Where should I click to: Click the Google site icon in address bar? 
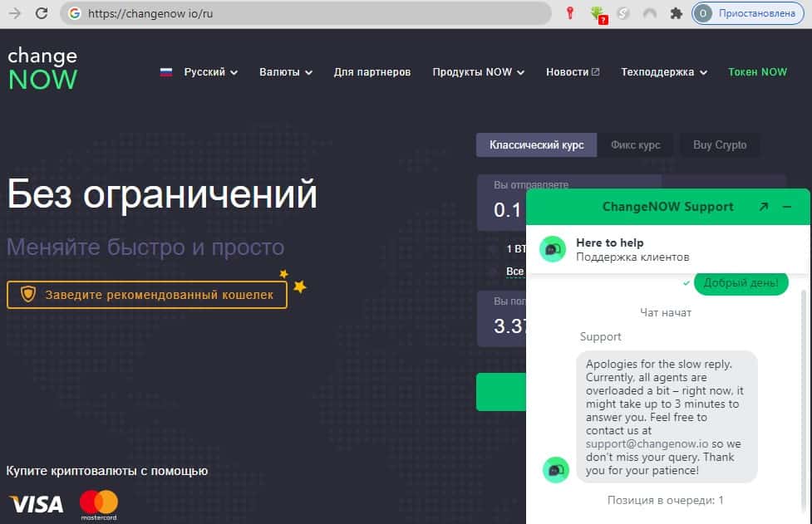point(75,13)
